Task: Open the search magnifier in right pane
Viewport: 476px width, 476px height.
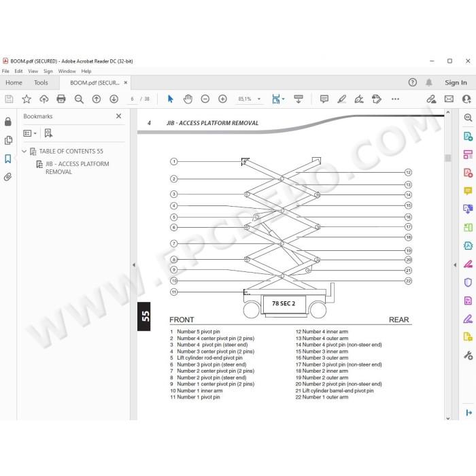Action: point(468,118)
